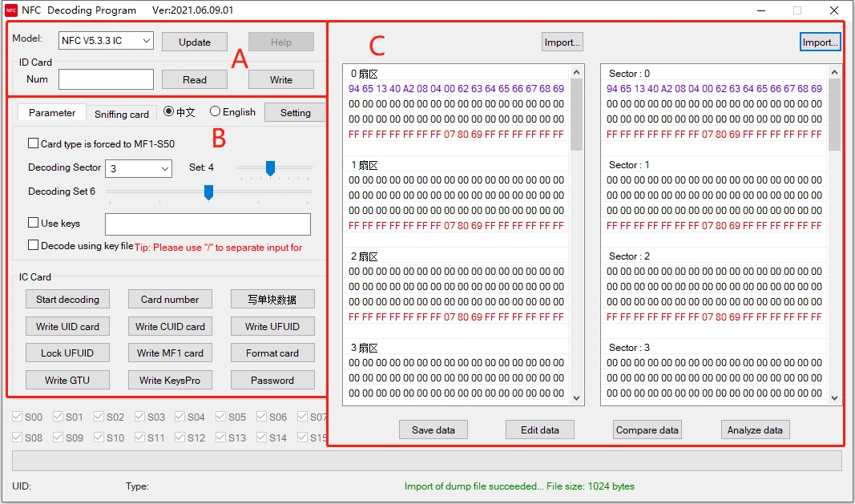Screen dimensions: 855x504
Task: Click the Write MF1 card button
Action: click(170, 353)
